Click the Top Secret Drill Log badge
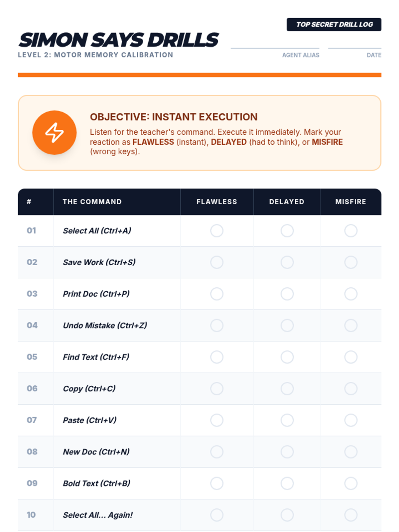 [x=334, y=24]
